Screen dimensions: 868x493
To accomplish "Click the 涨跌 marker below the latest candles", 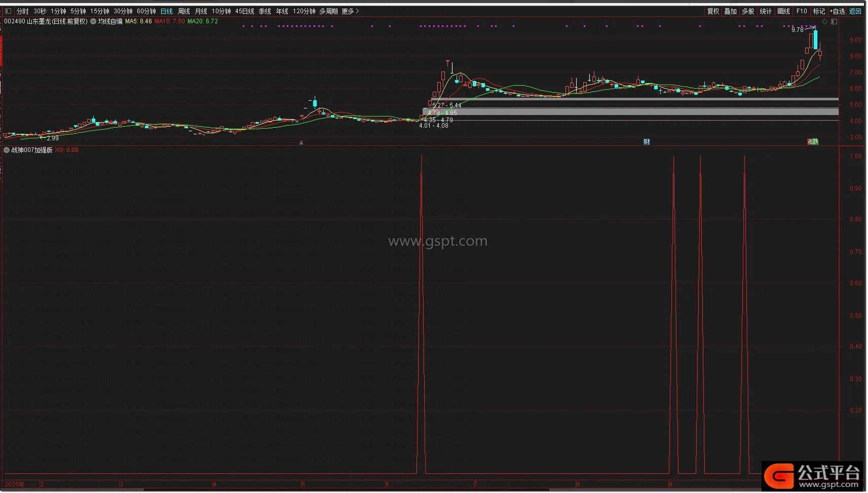I will [813, 142].
